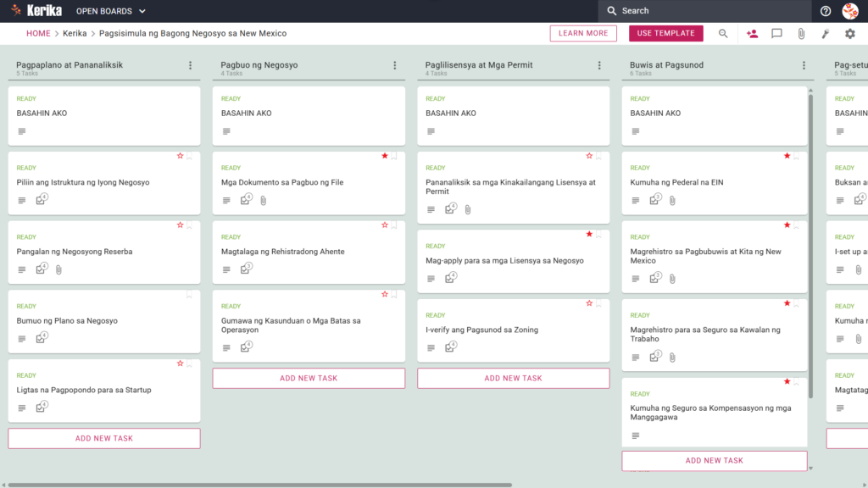
Task: Click the board search magnifier icon
Action: click(723, 34)
